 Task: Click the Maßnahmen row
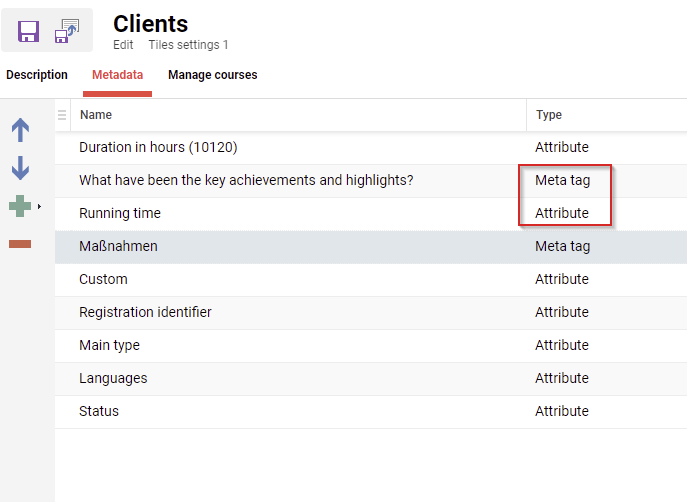(118, 246)
